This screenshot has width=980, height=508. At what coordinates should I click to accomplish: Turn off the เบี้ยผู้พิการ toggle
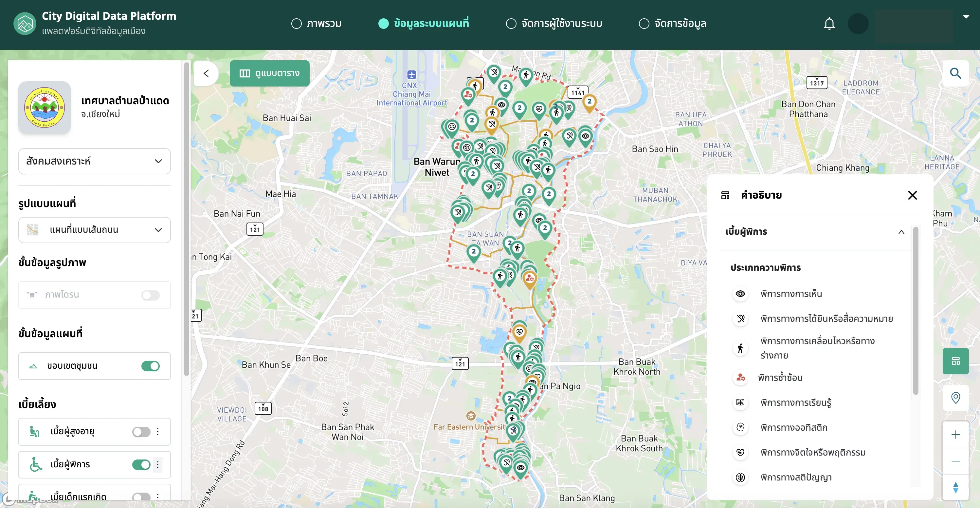141,464
